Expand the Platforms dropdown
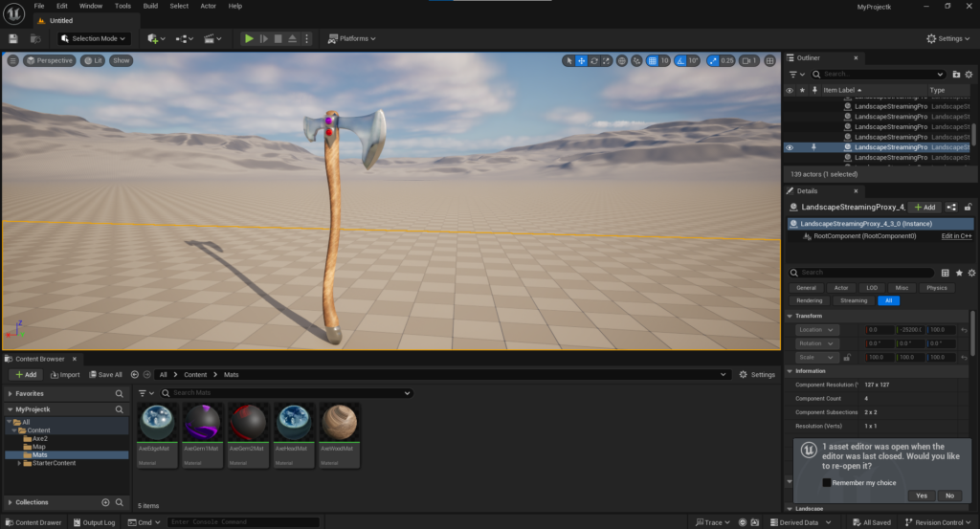980x529 pixels. coord(352,38)
